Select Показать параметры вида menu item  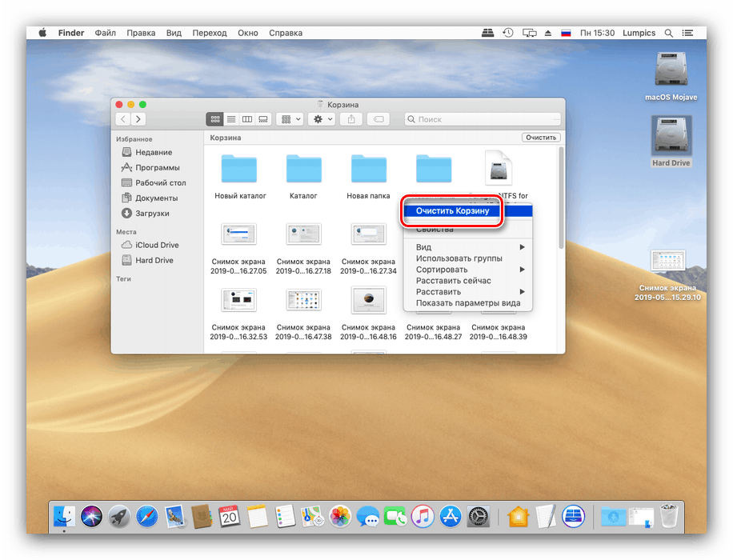(x=467, y=303)
